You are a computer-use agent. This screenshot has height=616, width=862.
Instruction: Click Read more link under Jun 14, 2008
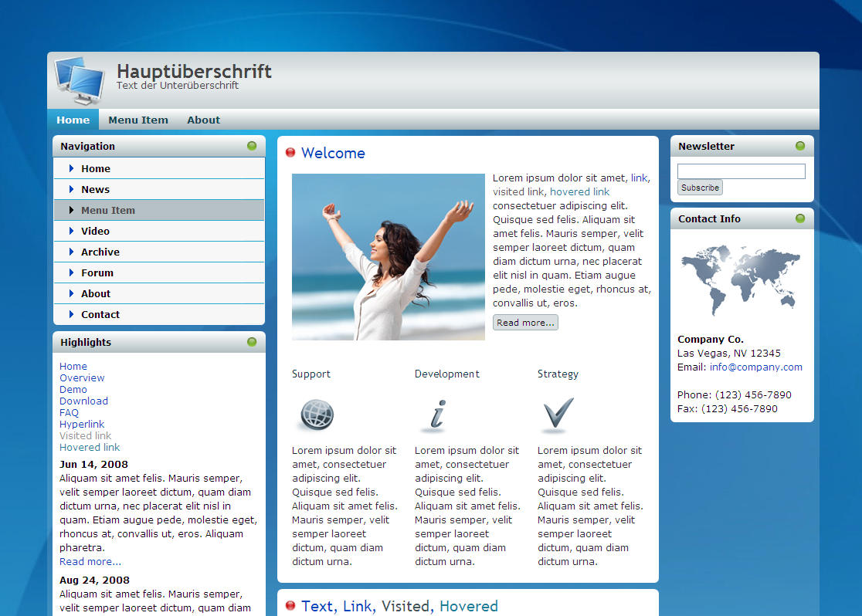90,562
